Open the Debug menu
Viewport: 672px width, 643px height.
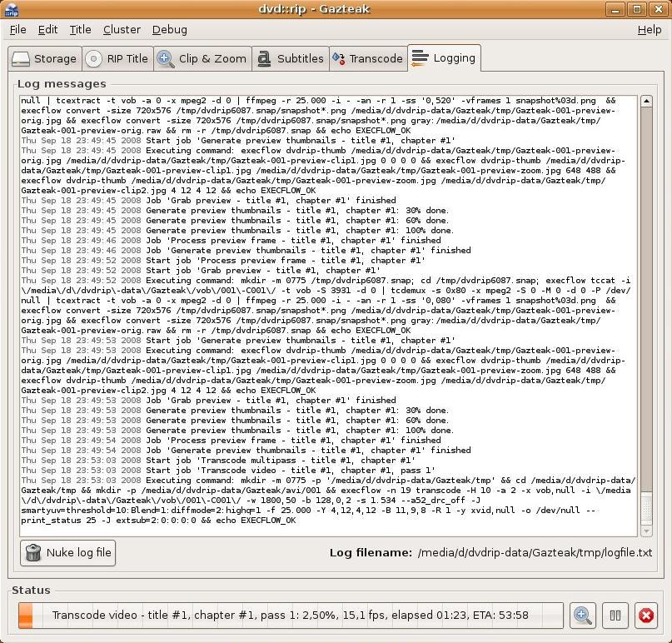click(170, 30)
